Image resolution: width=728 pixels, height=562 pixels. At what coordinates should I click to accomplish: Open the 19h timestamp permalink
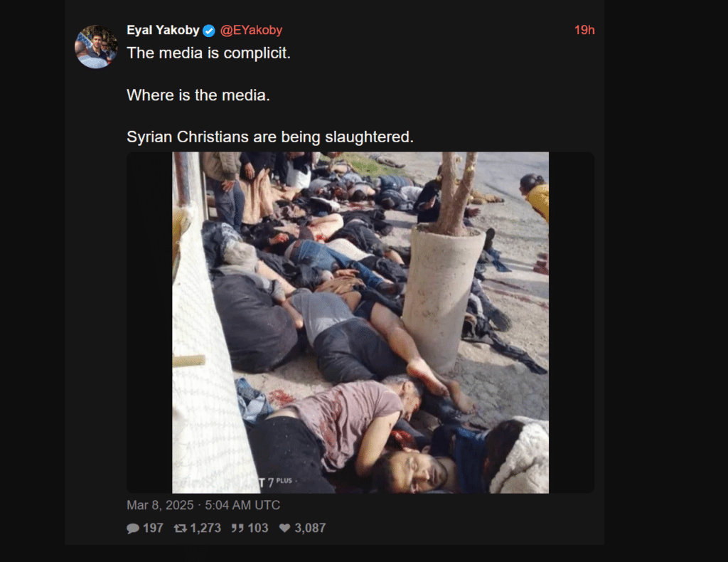pos(584,30)
